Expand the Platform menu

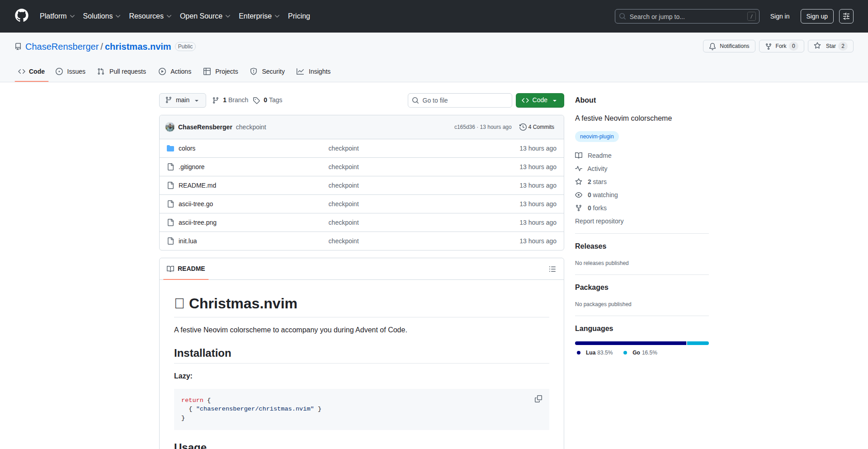pyautogui.click(x=57, y=16)
